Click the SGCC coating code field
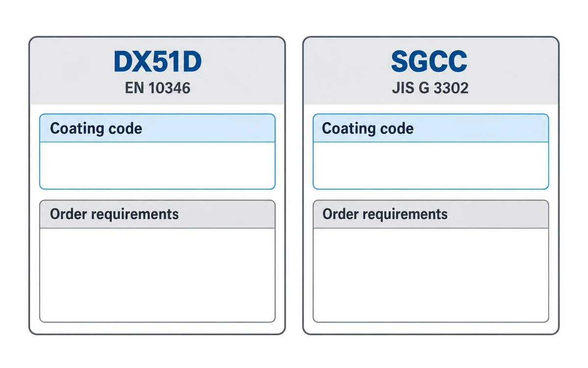This screenshot has width=588, height=368. pos(431,165)
